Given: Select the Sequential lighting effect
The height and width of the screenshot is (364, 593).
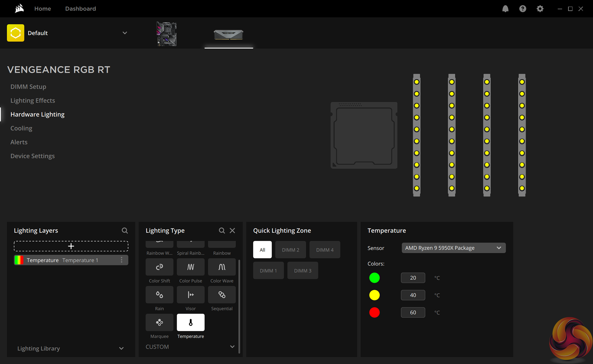Looking at the screenshot, I should (222, 295).
